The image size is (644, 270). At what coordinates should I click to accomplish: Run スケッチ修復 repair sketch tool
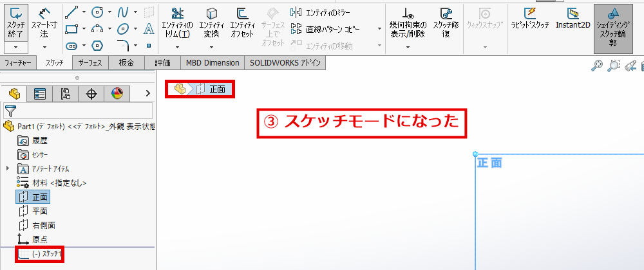coord(446,23)
